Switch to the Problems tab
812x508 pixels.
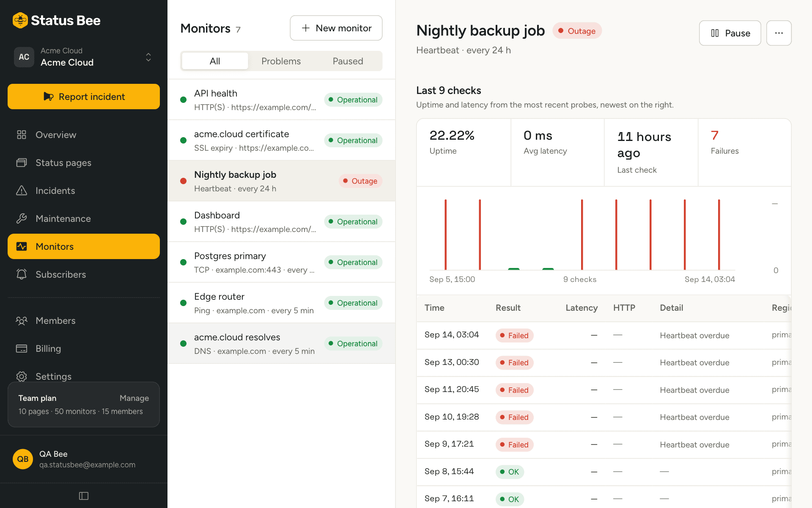coord(281,61)
